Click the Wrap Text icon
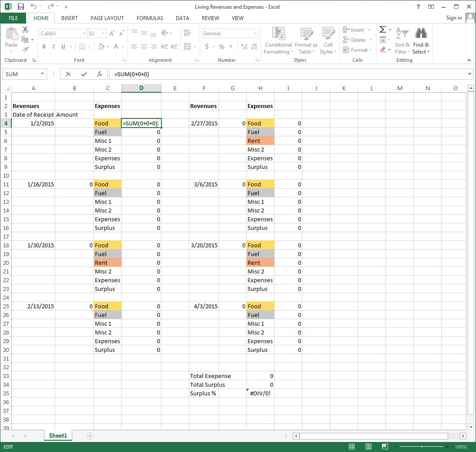This screenshot has width=476, height=452. coord(187,33)
